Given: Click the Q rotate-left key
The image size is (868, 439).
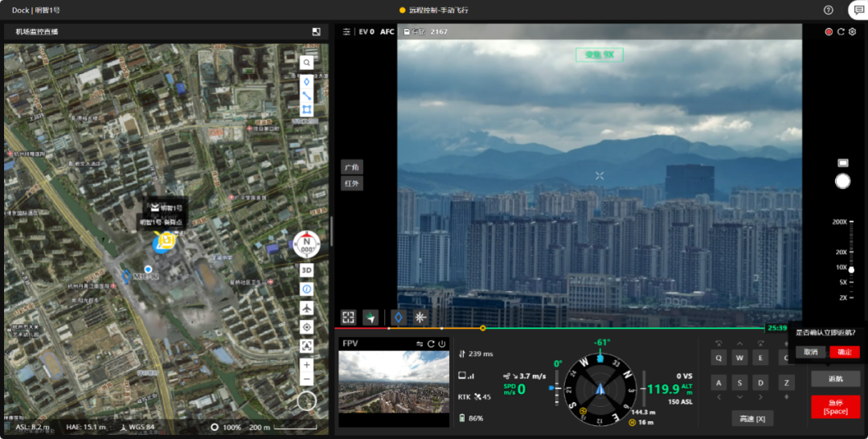Looking at the screenshot, I should pos(719,358).
